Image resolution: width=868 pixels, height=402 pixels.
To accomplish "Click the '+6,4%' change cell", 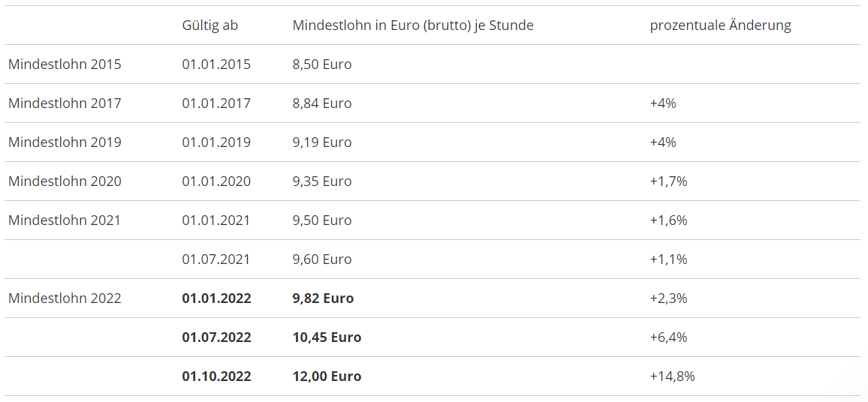I will click(x=668, y=337).
